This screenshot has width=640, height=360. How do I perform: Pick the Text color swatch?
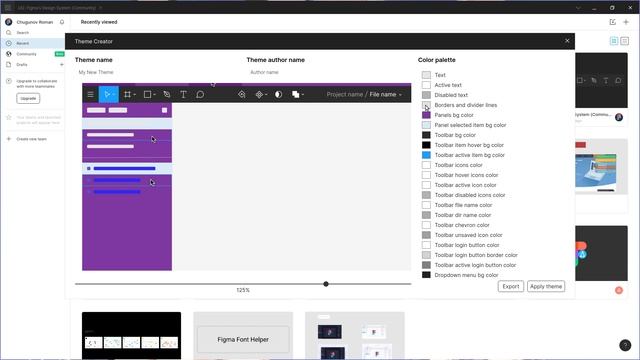pos(426,75)
